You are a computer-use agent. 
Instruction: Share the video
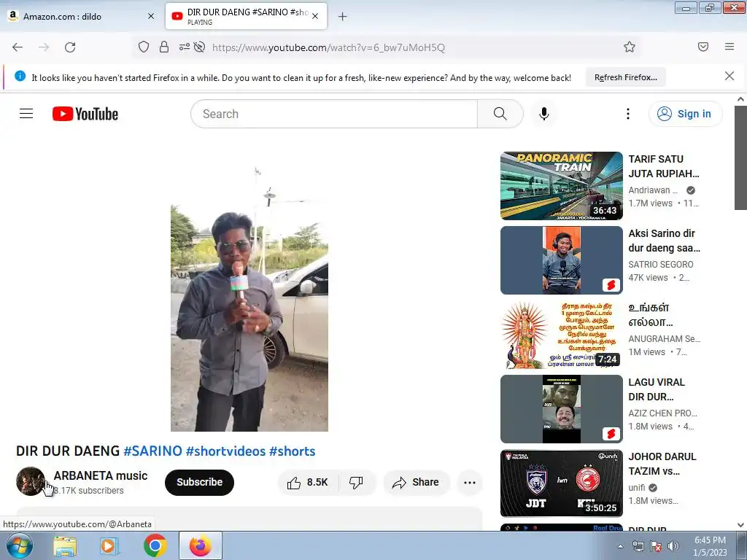point(416,483)
